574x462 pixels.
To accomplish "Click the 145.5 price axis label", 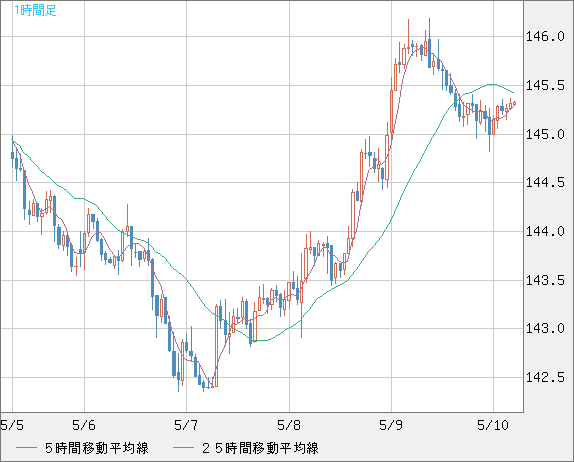I will click(x=545, y=85).
